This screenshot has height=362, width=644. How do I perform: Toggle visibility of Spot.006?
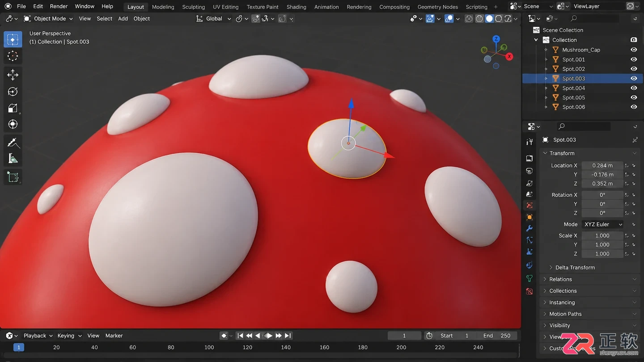pos(634,107)
